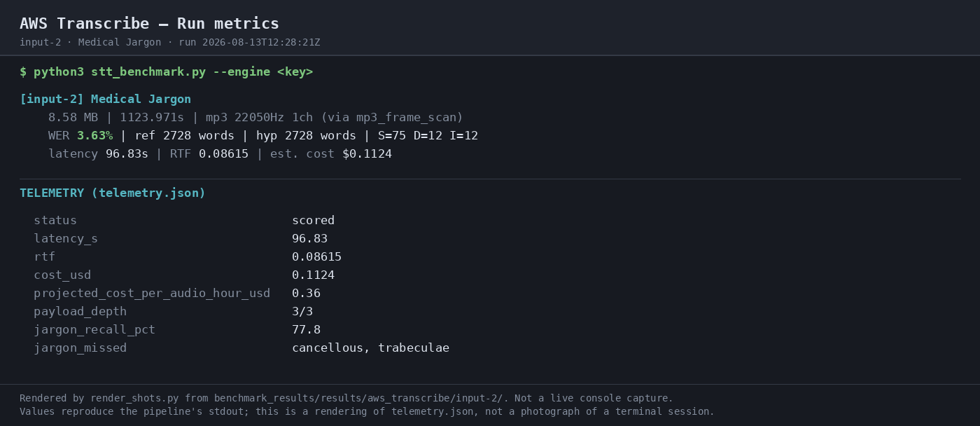Click the 'AWS Transcribe — Run metrics' title
The image size is (980, 426).
pos(149,24)
